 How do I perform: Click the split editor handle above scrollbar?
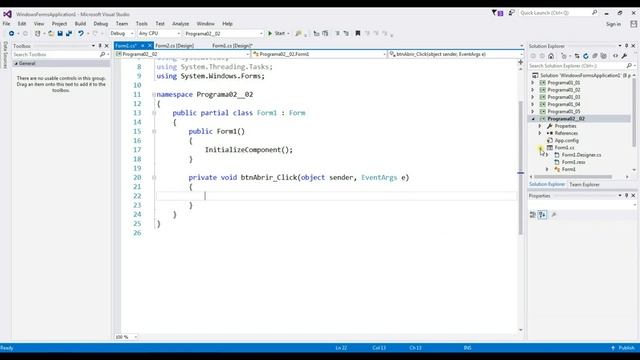(520, 62)
